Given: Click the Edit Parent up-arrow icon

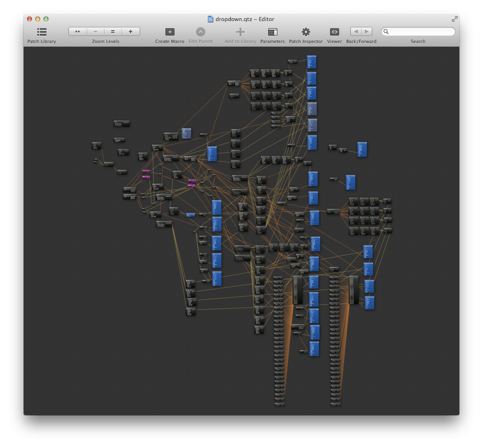Looking at the screenshot, I should coord(201,32).
